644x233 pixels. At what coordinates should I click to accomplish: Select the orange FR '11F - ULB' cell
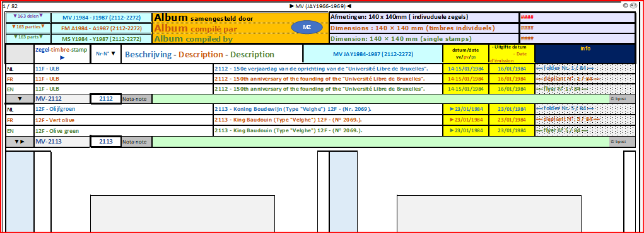click(x=124, y=79)
